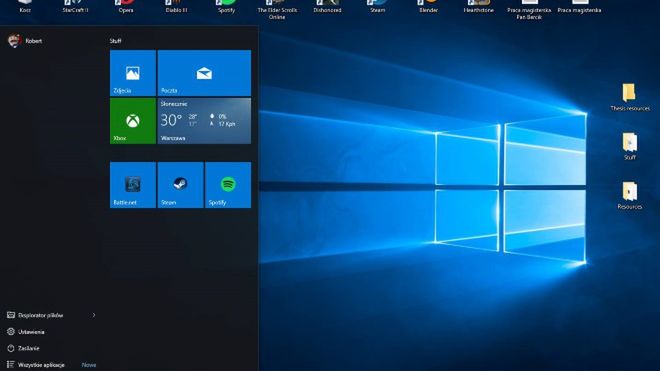Launch the Xbox tile
The height and width of the screenshot is (371, 660).
tap(133, 121)
